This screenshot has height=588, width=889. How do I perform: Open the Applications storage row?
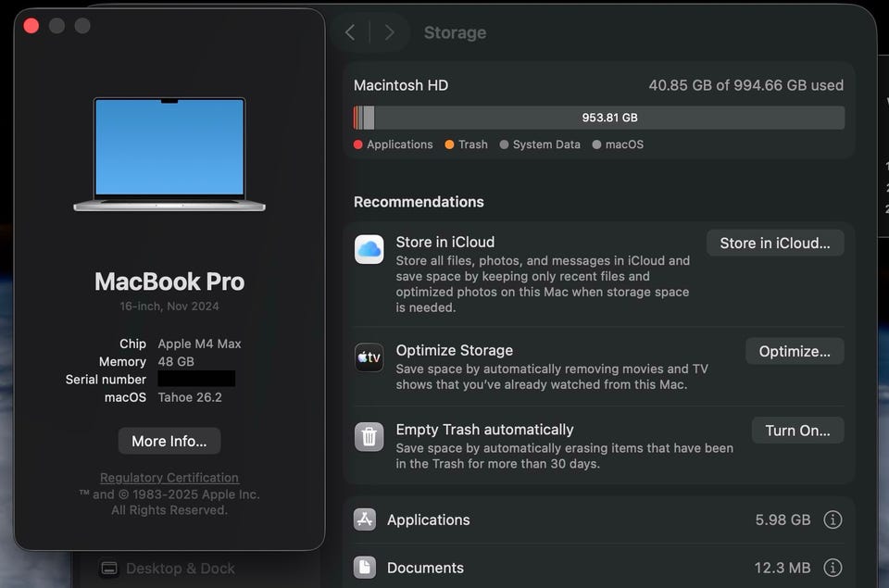[599, 519]
